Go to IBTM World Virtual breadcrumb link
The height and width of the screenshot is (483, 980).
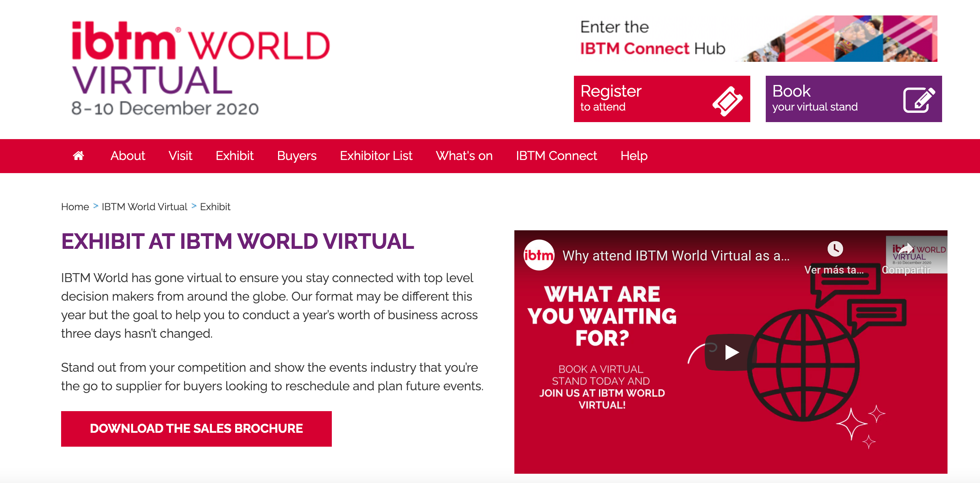[144, 207]
